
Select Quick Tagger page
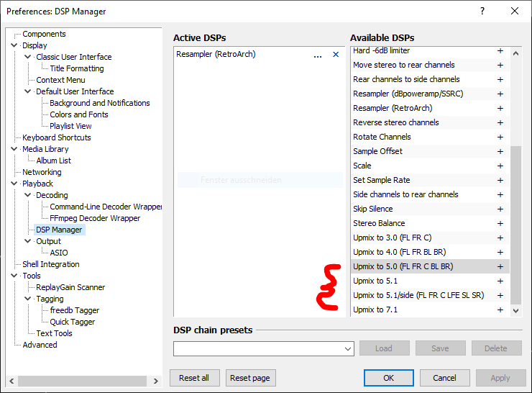pos(73,322)
